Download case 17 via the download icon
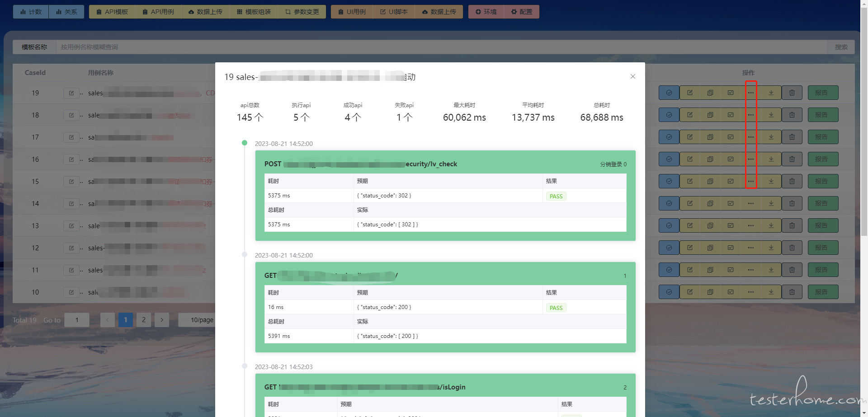868x417 pixels. pos(771,137)
